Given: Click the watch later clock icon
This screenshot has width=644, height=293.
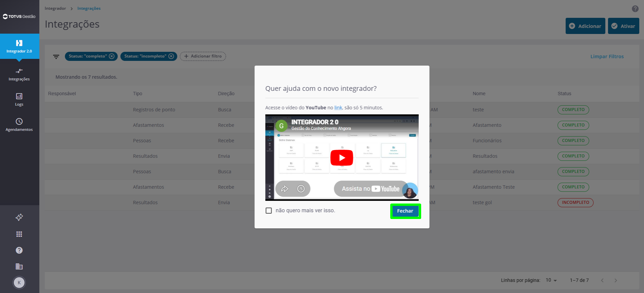Looking at the screenshot, I should (x=301, y=189).
